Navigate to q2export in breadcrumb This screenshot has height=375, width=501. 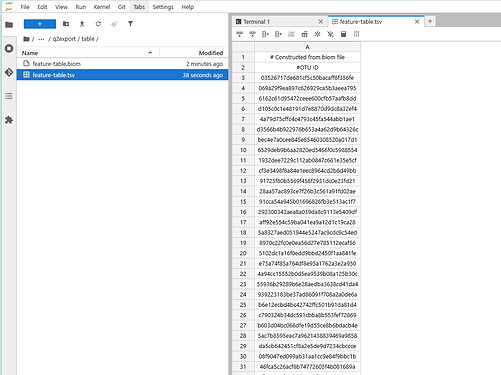(64, 39)
